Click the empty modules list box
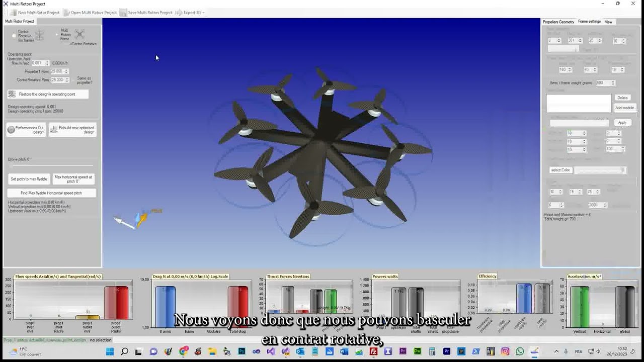Viewport: 644px width, 362px height. pyautogui.click(x=579, y=103)
